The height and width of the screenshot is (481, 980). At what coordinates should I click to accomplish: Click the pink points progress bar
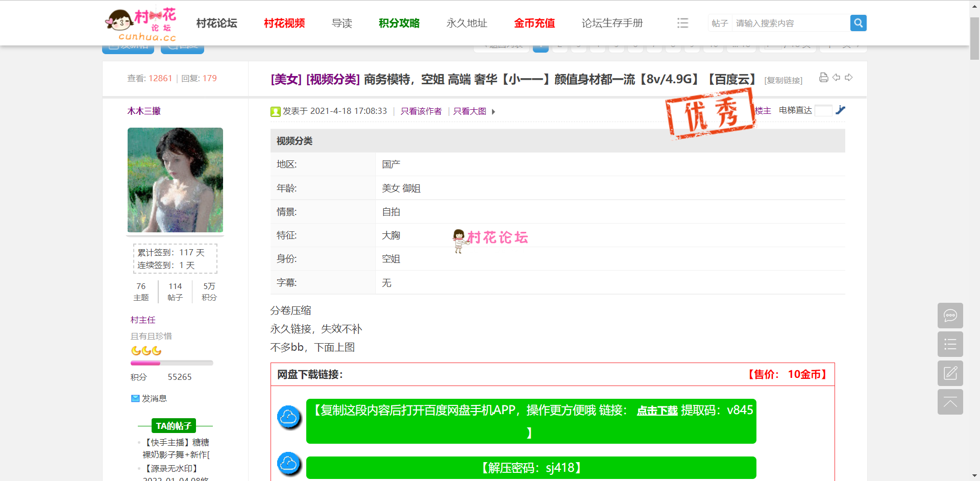point(171,363)
